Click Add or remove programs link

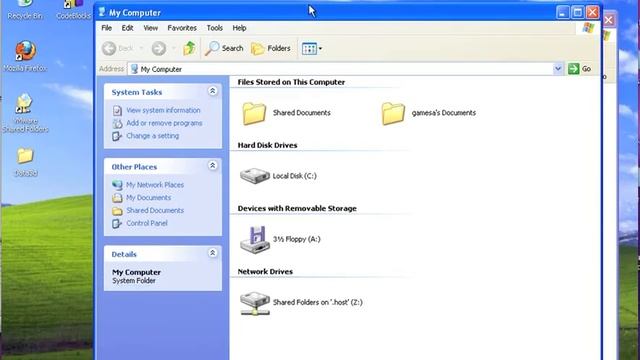tap(164, 123)
